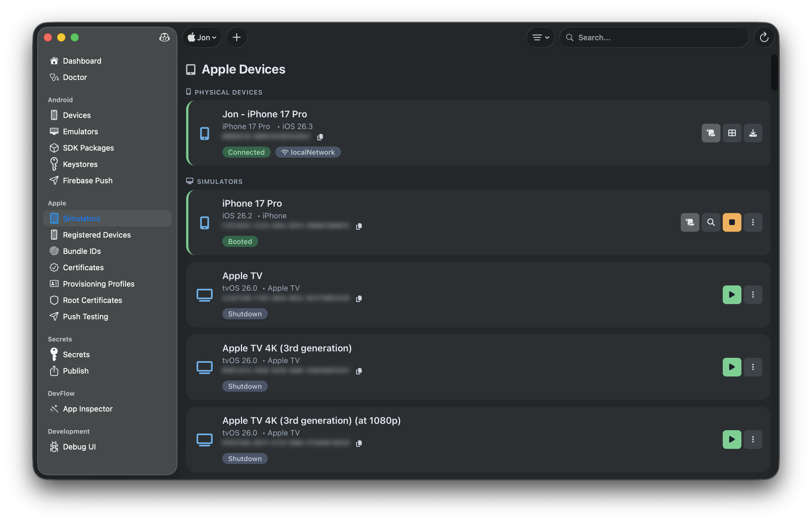Image resolution: width=812 pixels, height=523 pixels.
Task: Run Doctor diagnostics from the sidebar
Action: click(75, 77)
